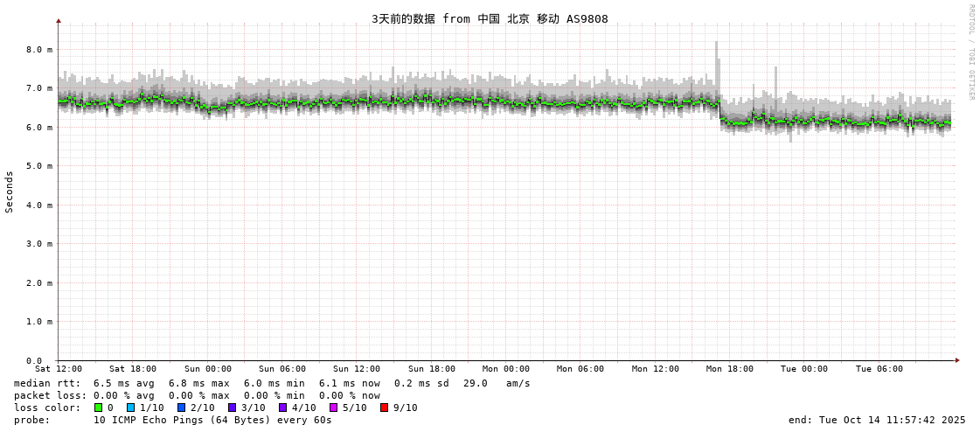Click the vertical RRDTOOL / TOBI OETIKER watermark
The width and height of the screenshot is (980, 432).
(970, 52)
